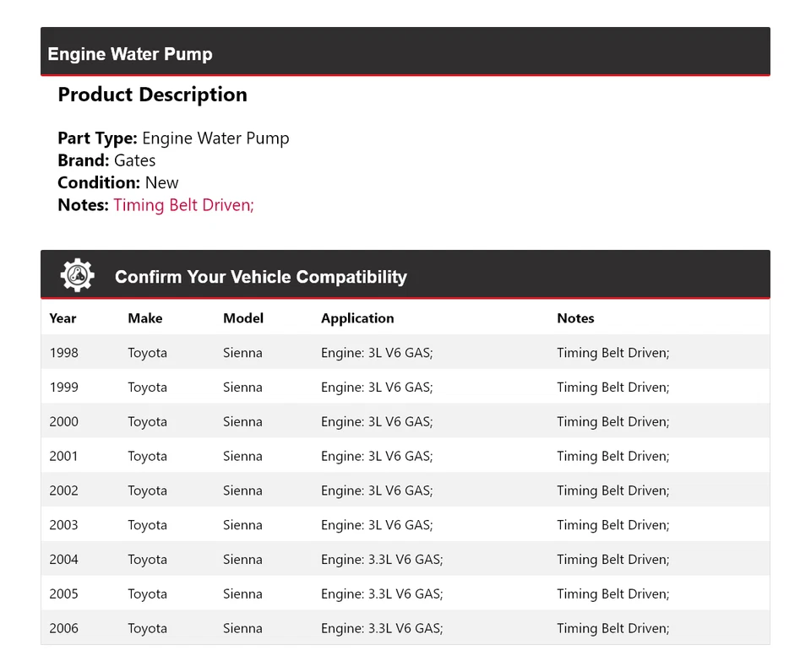This screenshot has width=811, height=672.
Task: Click the 2001 row's Sienna model cell
Action: [x=242, y=457]
